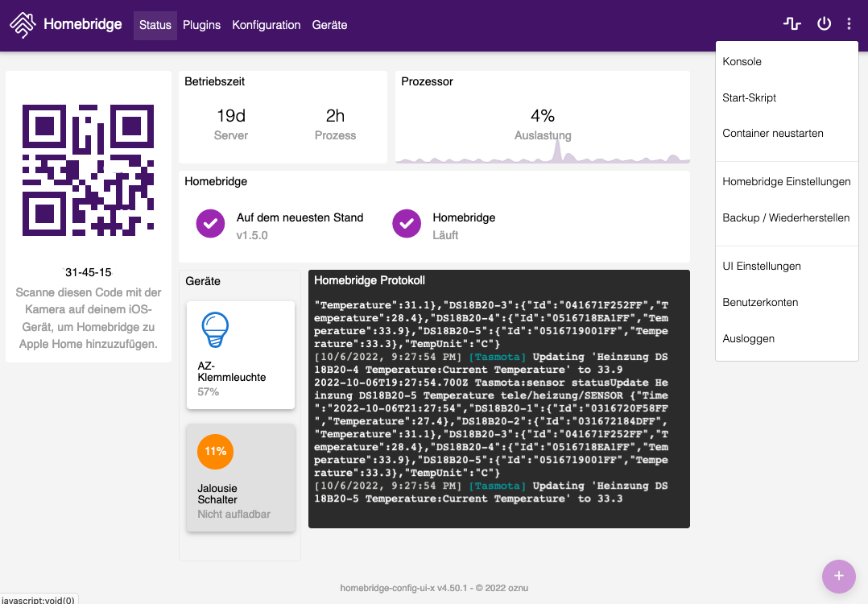Click the Läuft status text
Image resolution: width=868 pixels, height=604 pixels.
[445, 235]
